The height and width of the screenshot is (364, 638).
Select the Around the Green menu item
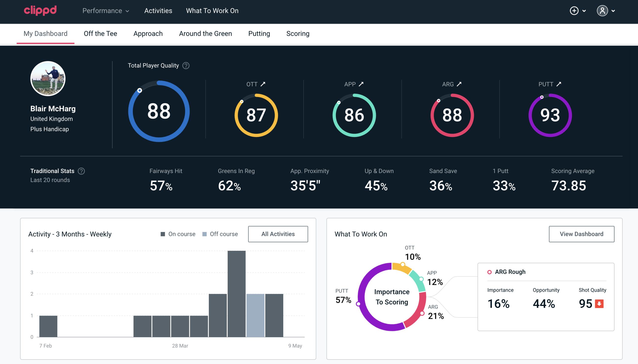(x=205, y=33)
